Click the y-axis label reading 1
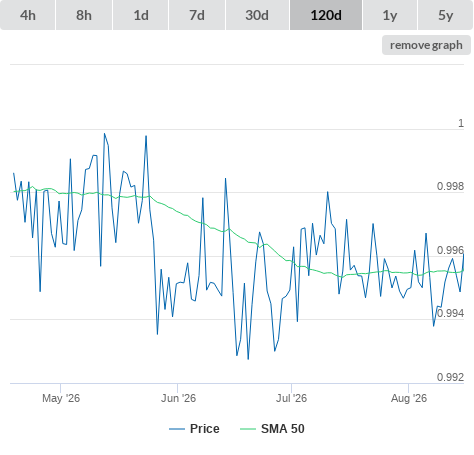Image resolution: width=474 pixels, height=455 pixels. [x=461, y=123]
